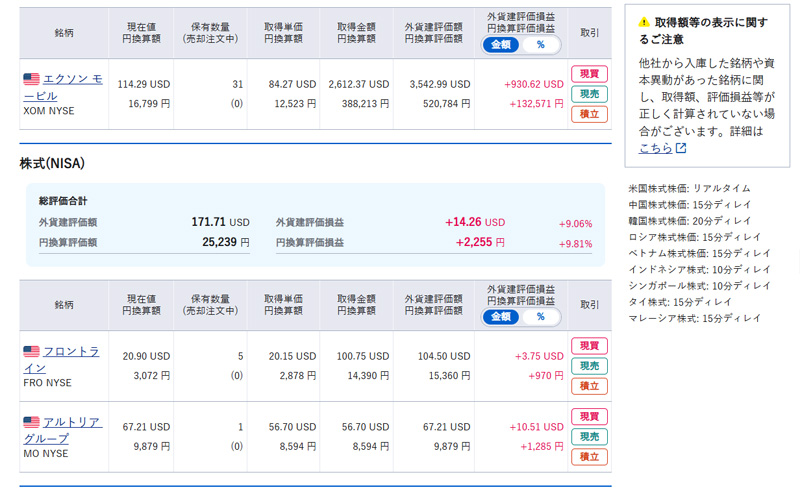This screenshot has width=800, height=492.
Task: Click the 株式(NISA) section heading
Action: 52,163
